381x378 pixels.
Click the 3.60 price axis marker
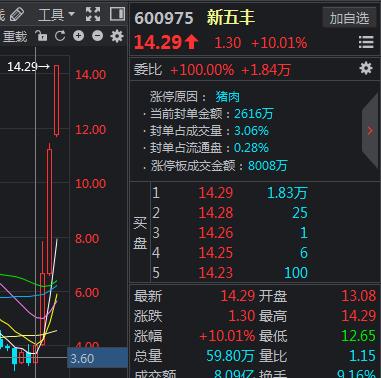coord(97,358)
